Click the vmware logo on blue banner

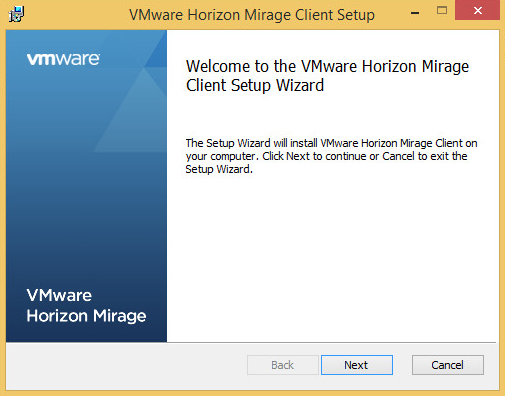(63, 59)
